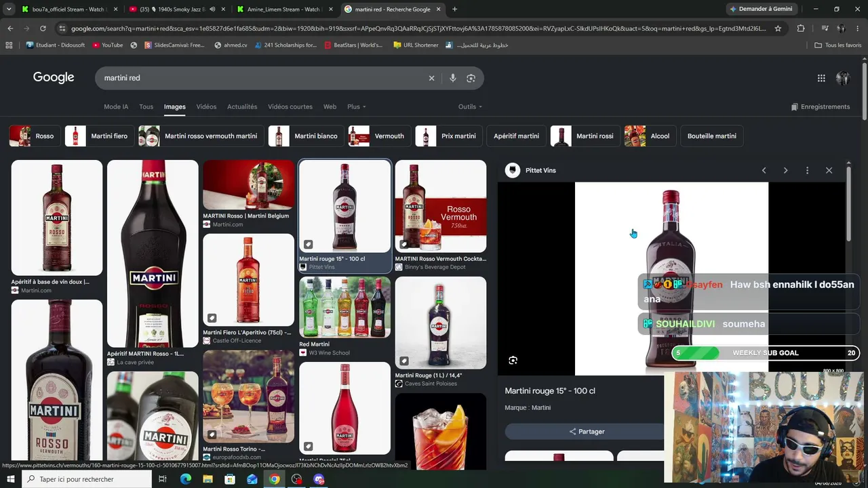
Task: Focus the Chrome address bar URL
Action: click(418, 28)
